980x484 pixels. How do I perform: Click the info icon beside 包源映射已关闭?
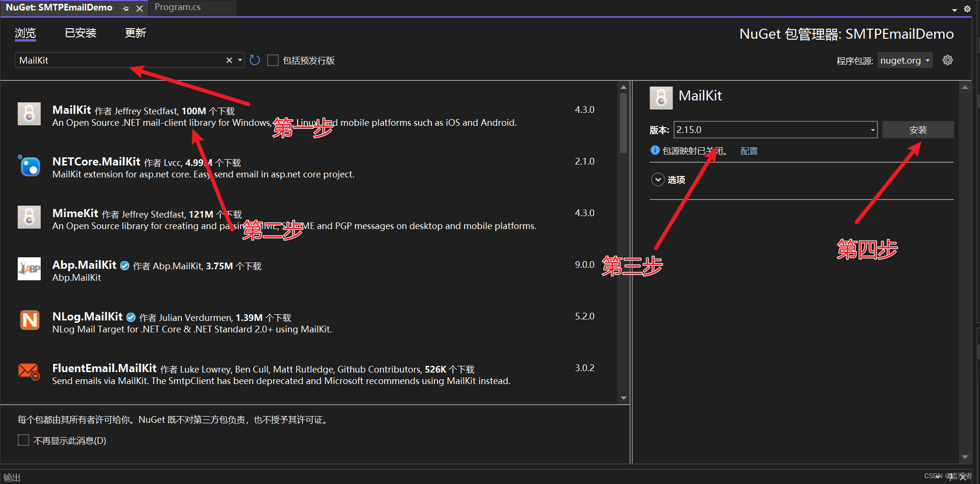coord(654,150)
